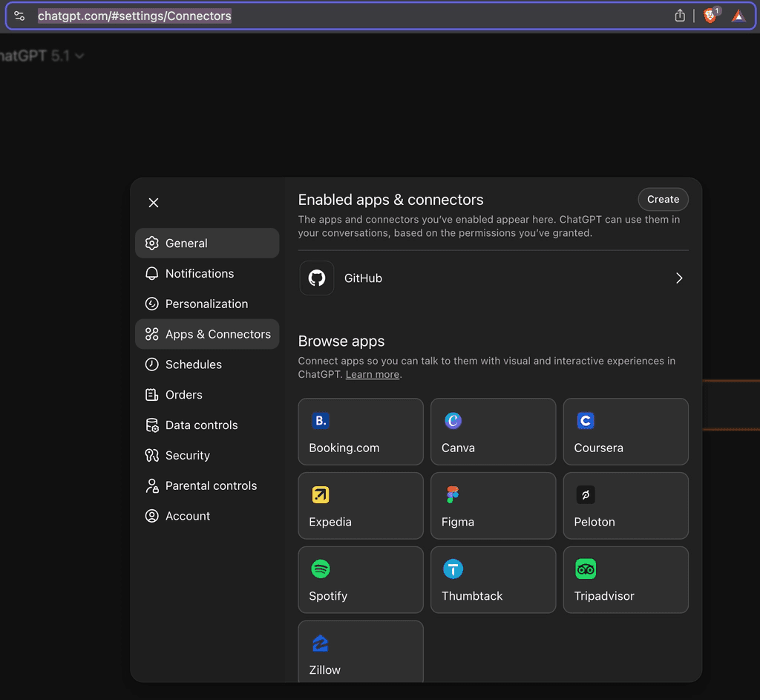
Task: Open the Expedia connector
Action: 360,506
